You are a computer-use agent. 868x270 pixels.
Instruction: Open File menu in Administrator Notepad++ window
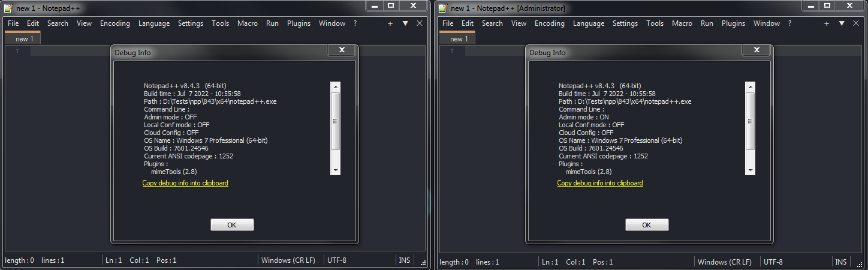point(448,23)
